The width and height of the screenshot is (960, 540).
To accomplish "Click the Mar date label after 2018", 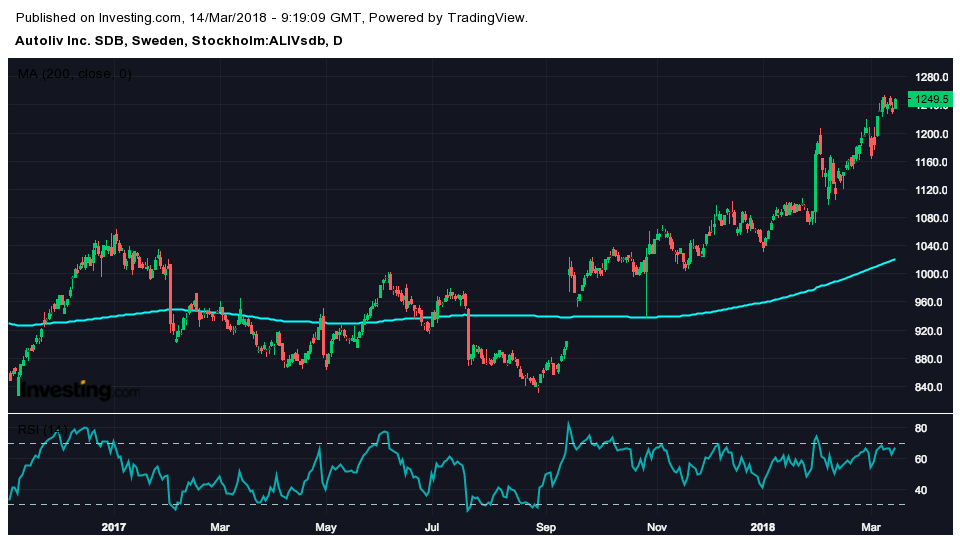I will 871,527.
